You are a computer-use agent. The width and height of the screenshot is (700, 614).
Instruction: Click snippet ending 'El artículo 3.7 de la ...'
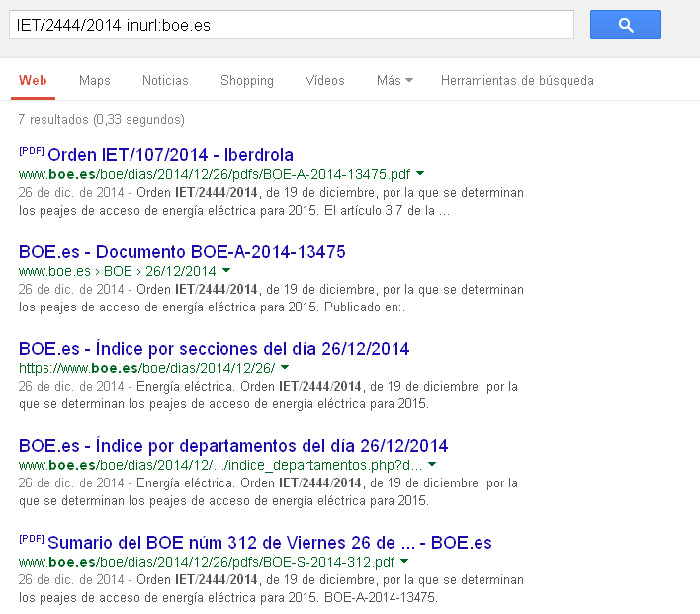tap(271, 202)
